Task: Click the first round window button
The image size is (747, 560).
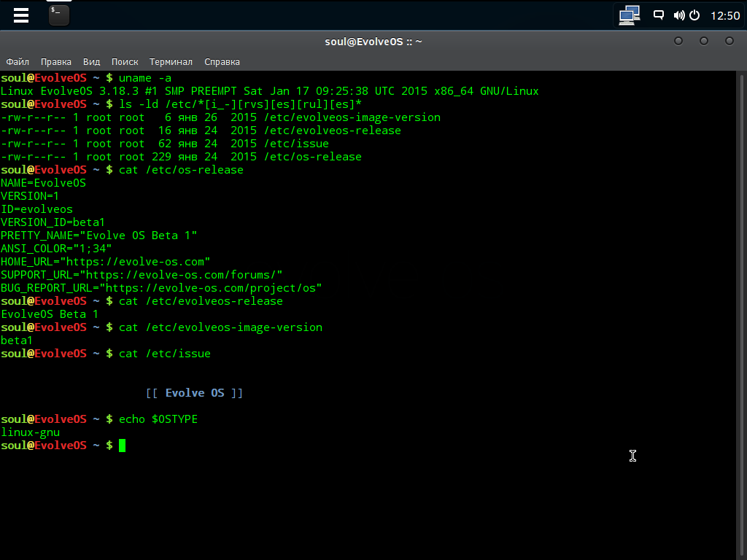Action: (x=678, y=41)
